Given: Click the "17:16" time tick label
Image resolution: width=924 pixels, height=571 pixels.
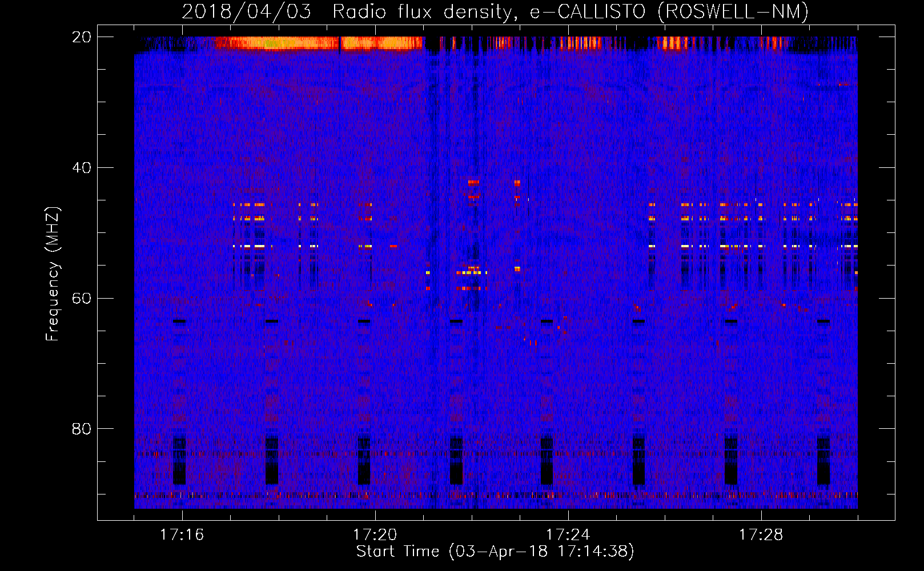Looking at the screenshot, I should pos(182,534).
